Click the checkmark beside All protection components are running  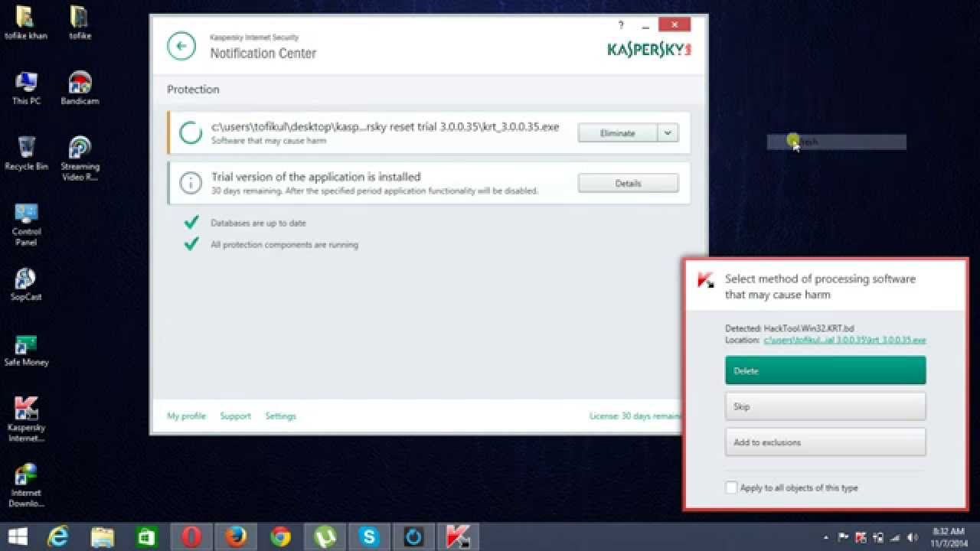(191, 244)
